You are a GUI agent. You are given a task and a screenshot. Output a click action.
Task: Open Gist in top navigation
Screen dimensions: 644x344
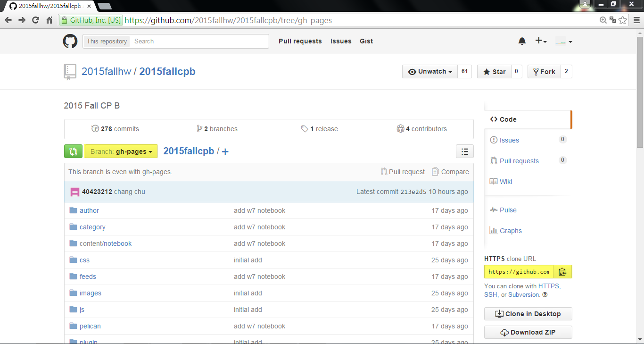click(366, 41)
